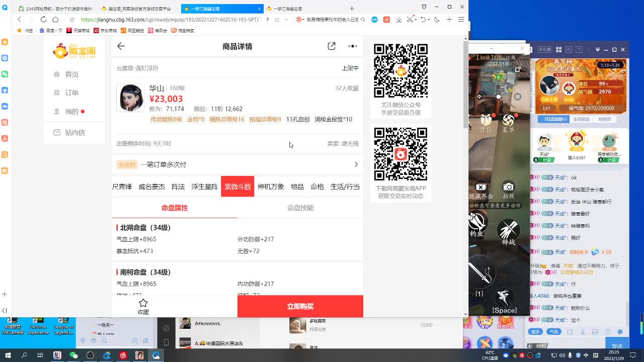This screenshot has width=644, height=362.
Task: Click the 藏宝阁 logo
Action: pyautogui.click(x=74, y=51)
